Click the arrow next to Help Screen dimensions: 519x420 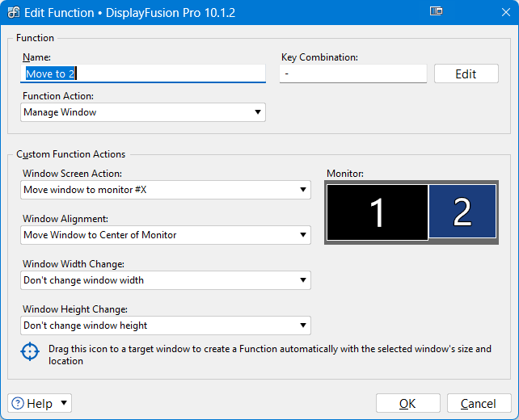(x=65, y=404)
